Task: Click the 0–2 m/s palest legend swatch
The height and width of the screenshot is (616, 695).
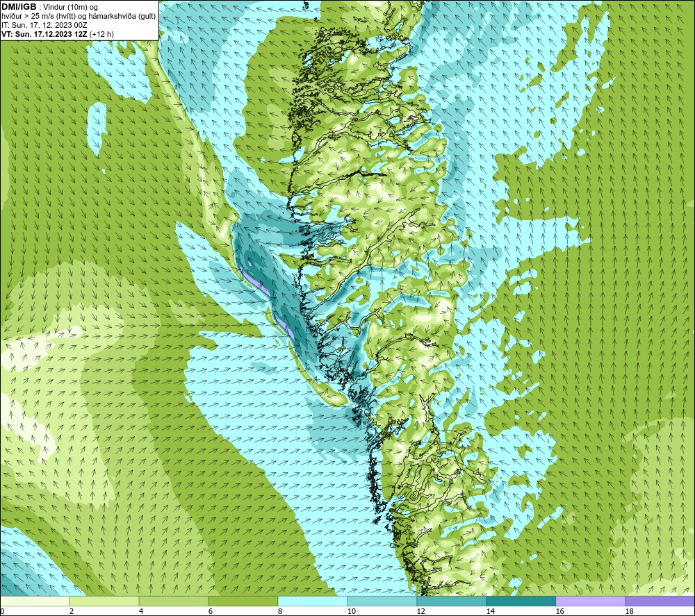Action: (35, 601)
